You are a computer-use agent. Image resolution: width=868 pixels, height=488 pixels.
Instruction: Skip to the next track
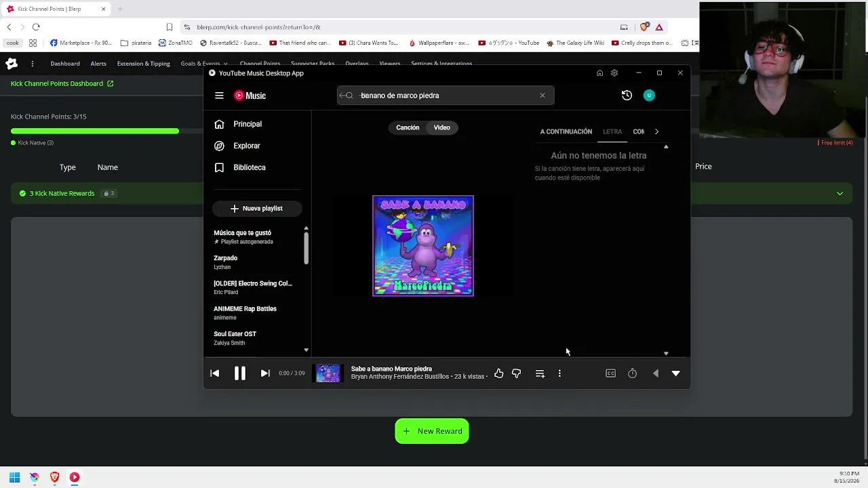(x=265, y=373)
